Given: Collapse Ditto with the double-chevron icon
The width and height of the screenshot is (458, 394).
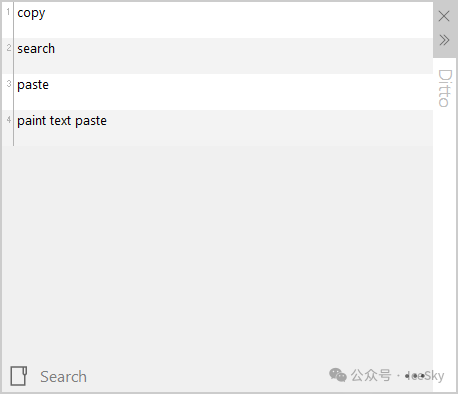Looking at the screenshot, I should pos(444,40).
